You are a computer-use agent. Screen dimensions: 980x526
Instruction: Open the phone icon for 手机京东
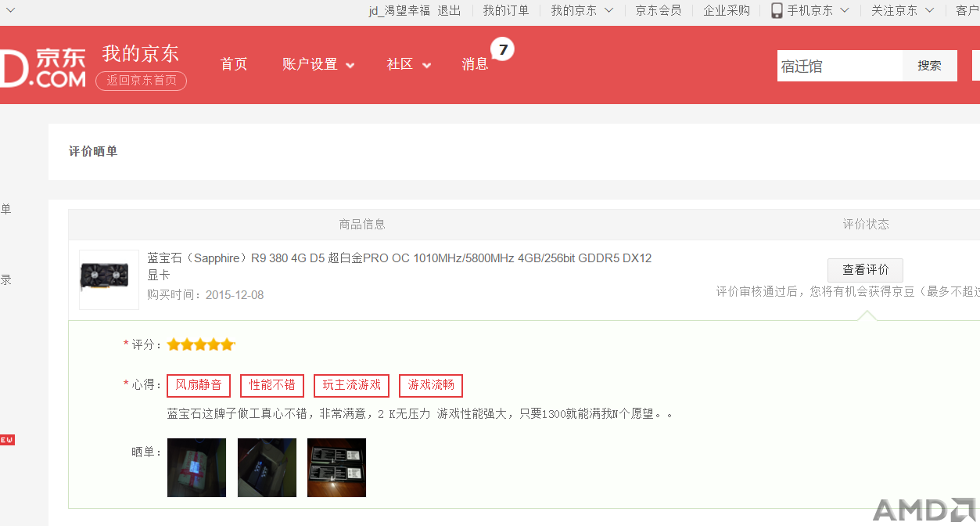click(x=777, y=10)
